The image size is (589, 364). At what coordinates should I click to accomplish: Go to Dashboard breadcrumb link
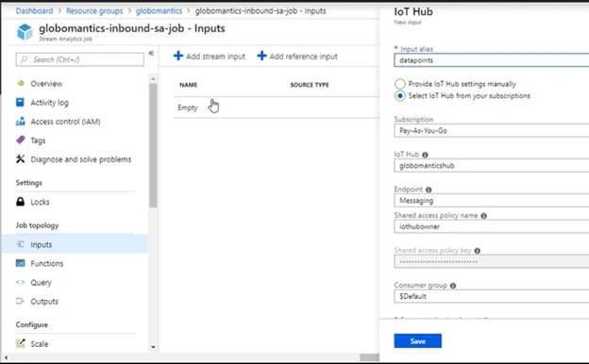point(34,11)
